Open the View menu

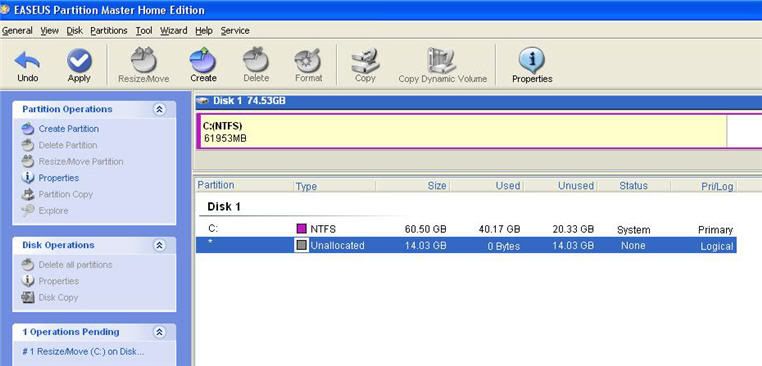point(50,31)
